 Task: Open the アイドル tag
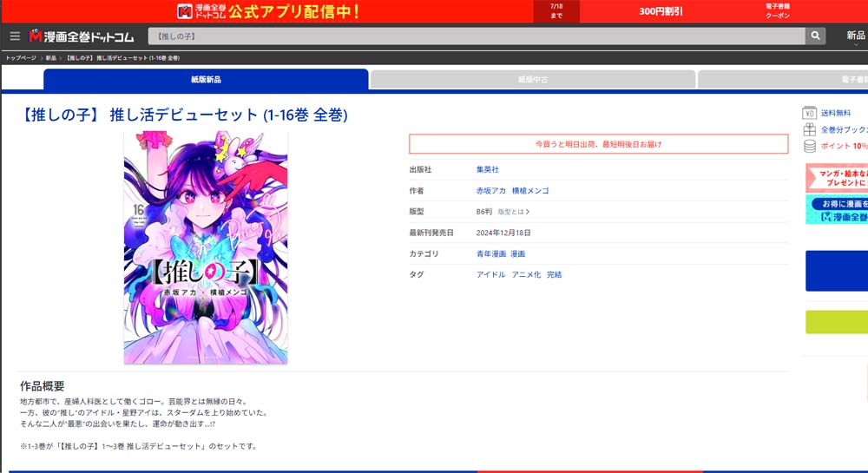490,274
